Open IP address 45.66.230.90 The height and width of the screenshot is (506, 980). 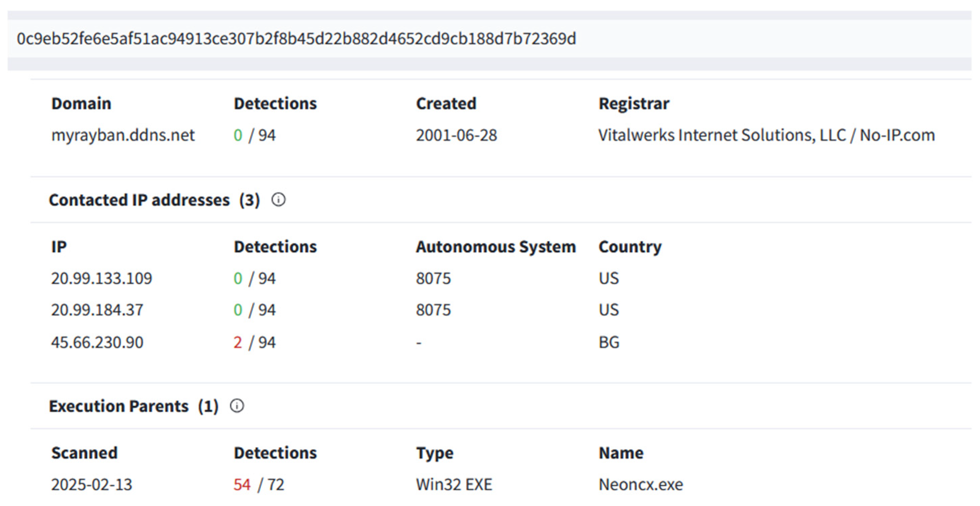97,342
